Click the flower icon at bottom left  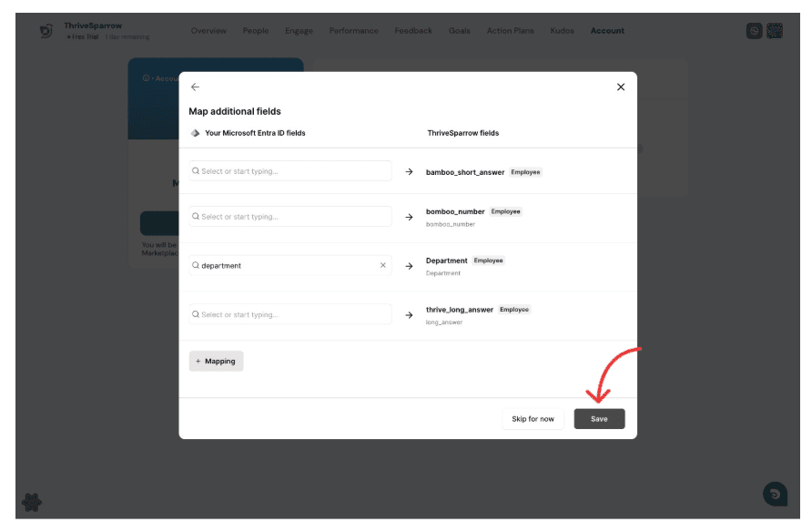[x=32, y=502]
